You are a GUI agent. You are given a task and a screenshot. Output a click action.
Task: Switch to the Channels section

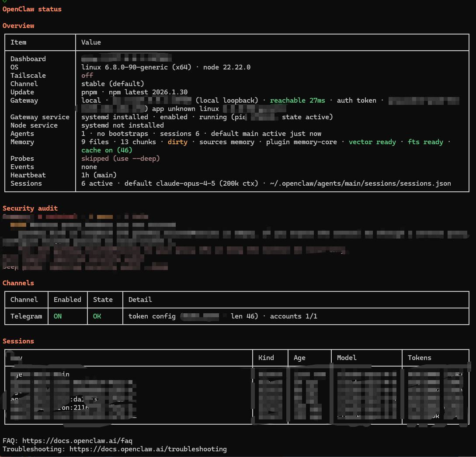pos(18,283)
